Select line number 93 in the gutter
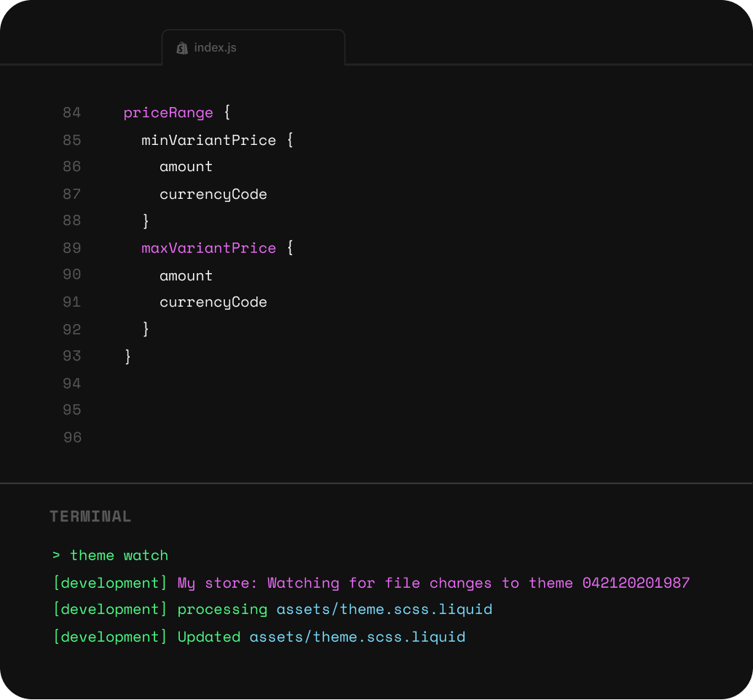 pyautogui.click(x=72, y=356)
